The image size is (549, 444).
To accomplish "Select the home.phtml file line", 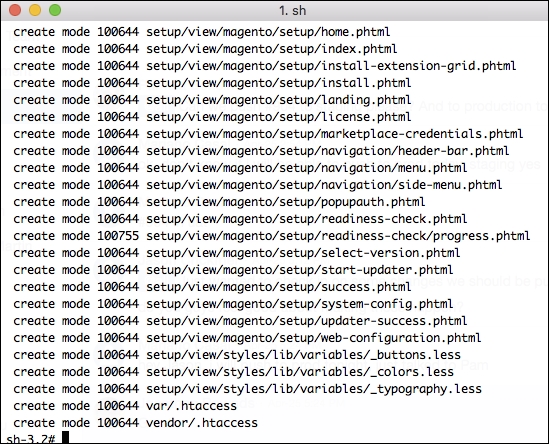I will coord(202,32).
